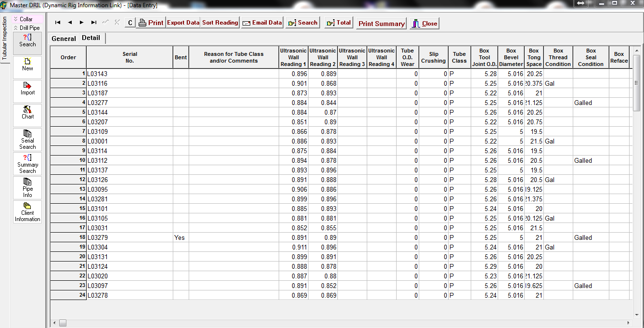This screenshot has width=644, height=328.
Task: Open Serial Search in the sidebar
Action: pos(27,139)
